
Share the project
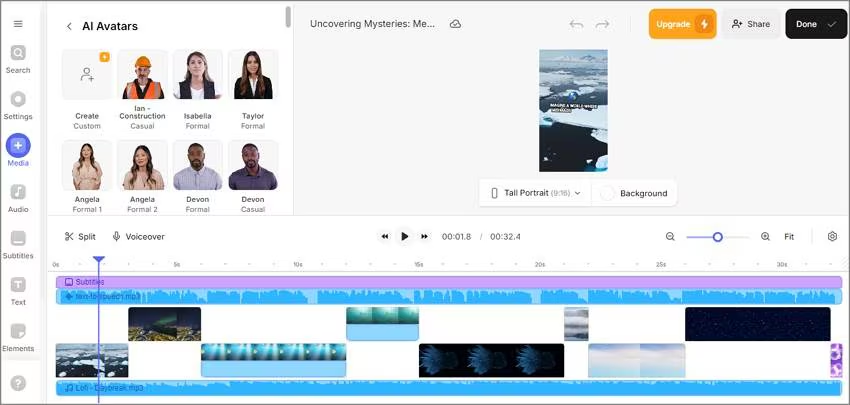pos(751,24)
